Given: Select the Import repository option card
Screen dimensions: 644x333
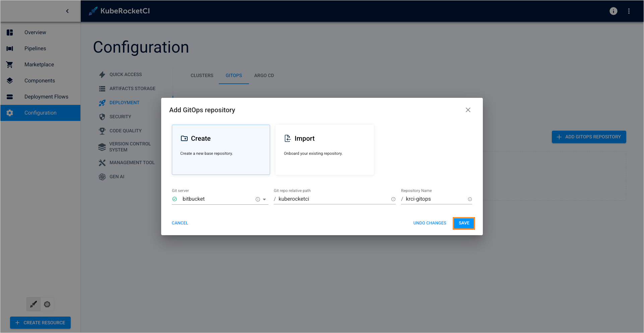Looking at the screenshot, I should [x=324, y=149].
